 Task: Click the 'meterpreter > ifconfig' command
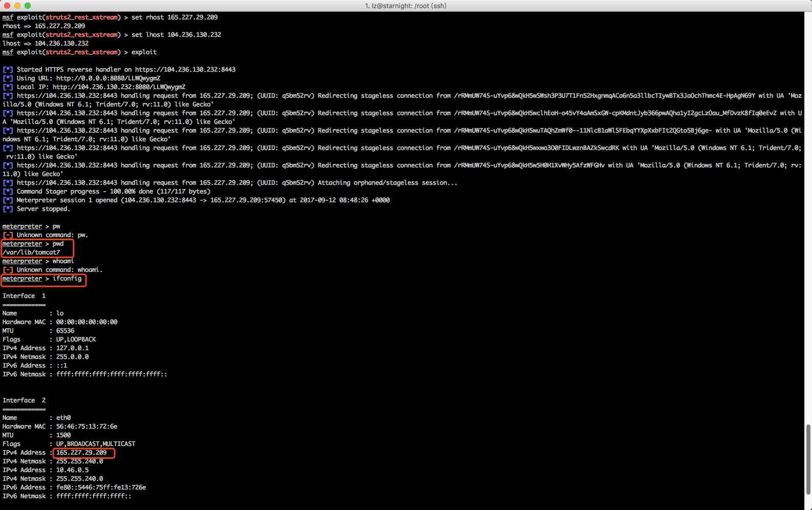(x=42, y=279)
